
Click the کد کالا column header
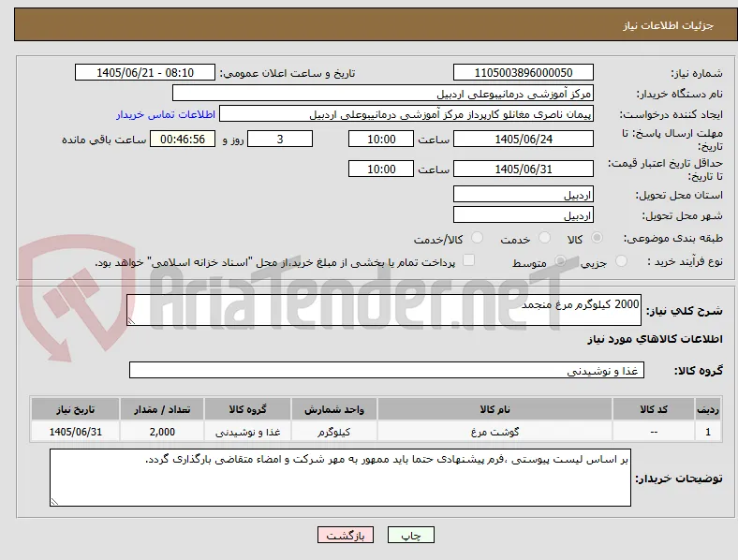tap(654, 409)
